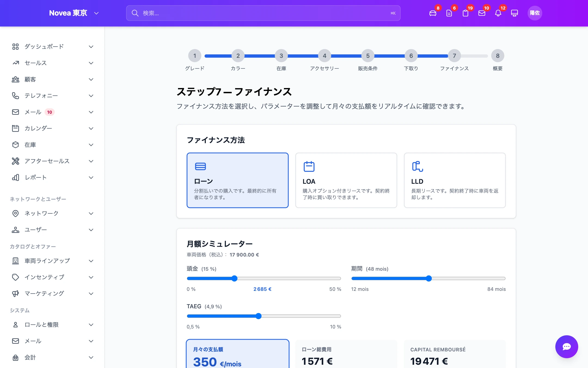The image size is (588, 368).
Task: Open the 陽佐 user avatar menu
Action: click(535, 13)
